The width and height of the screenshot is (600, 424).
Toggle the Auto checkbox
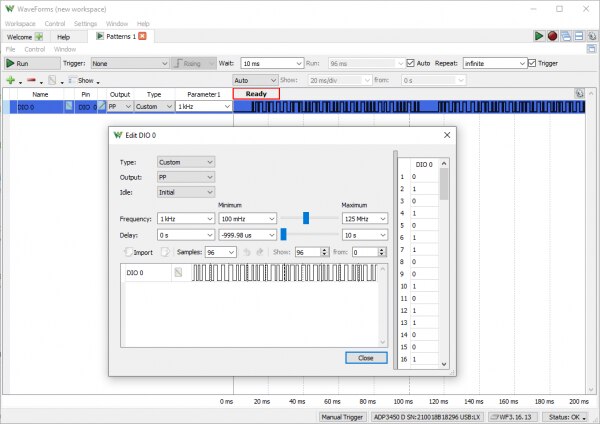pyautogui.click(x=411, y=63)
